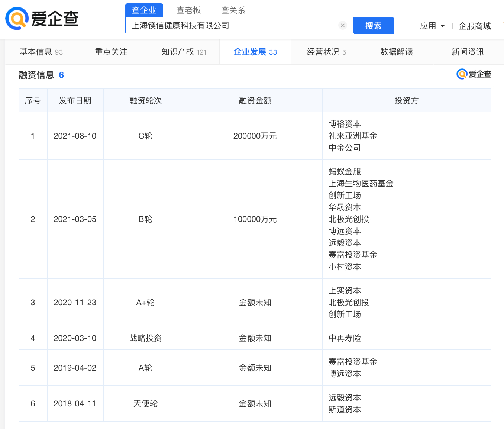
Task: Click the 搜索 search button
Action: tap(373, 26)
